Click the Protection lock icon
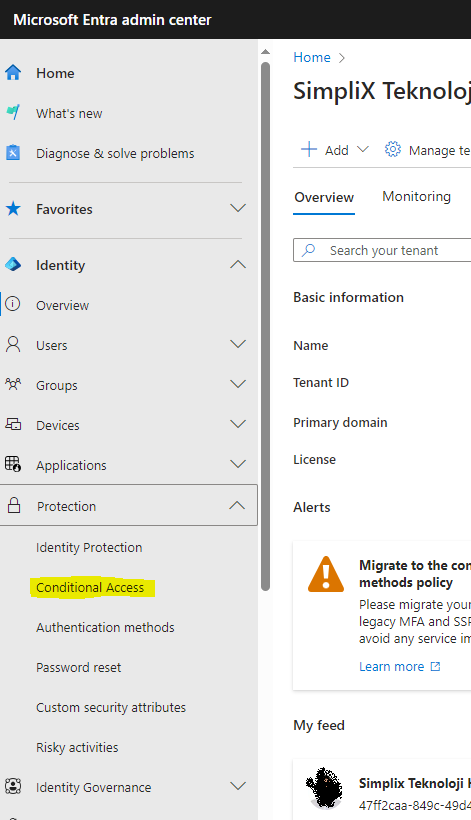The image size is (471, 820). 14,505
